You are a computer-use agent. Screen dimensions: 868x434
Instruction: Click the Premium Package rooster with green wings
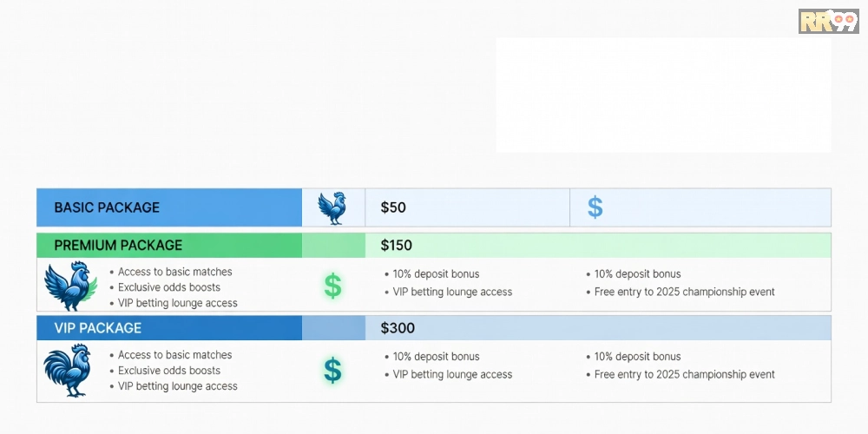point(70,286)
